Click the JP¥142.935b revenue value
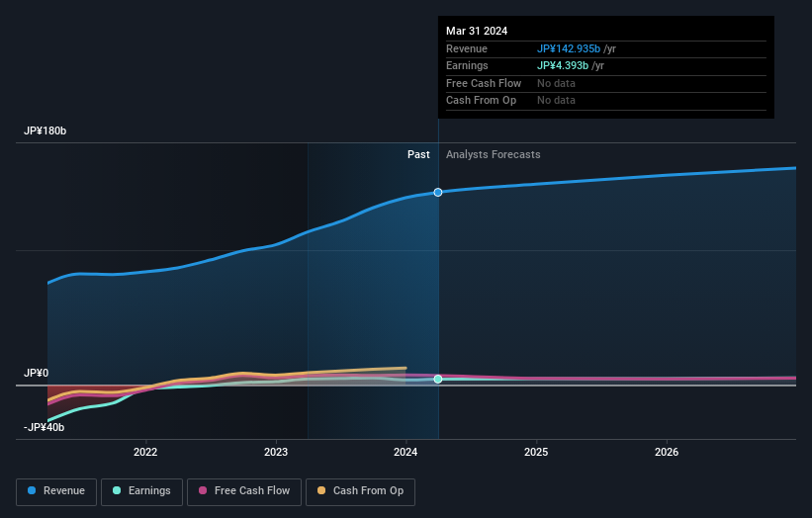 pyautogui.click(x=569, y=48)
